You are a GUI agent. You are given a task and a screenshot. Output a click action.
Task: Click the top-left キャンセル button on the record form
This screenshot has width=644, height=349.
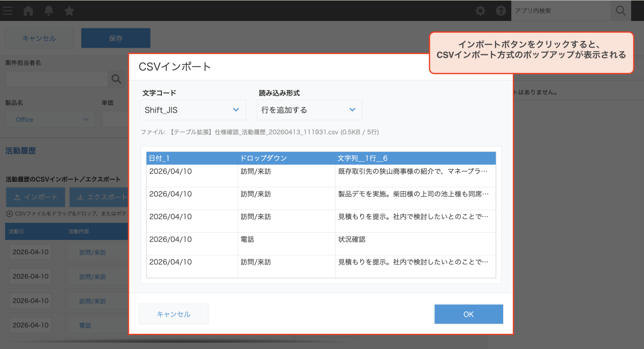(x=39, y=38)
